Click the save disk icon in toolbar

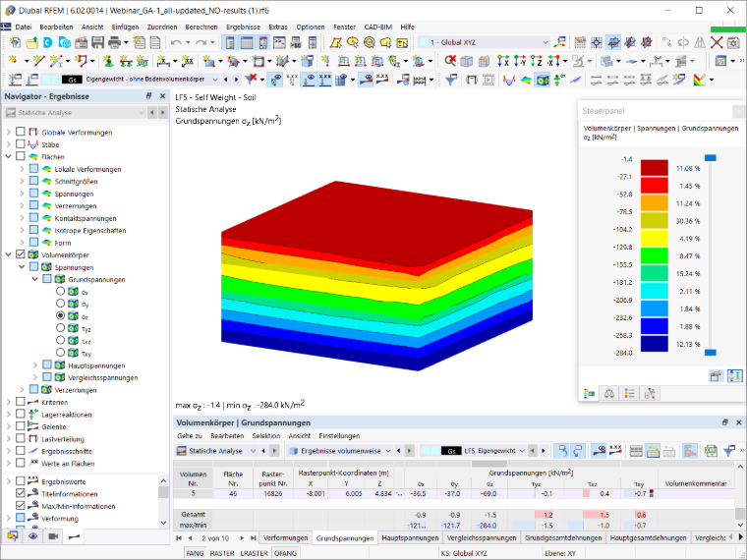point(97,42)
